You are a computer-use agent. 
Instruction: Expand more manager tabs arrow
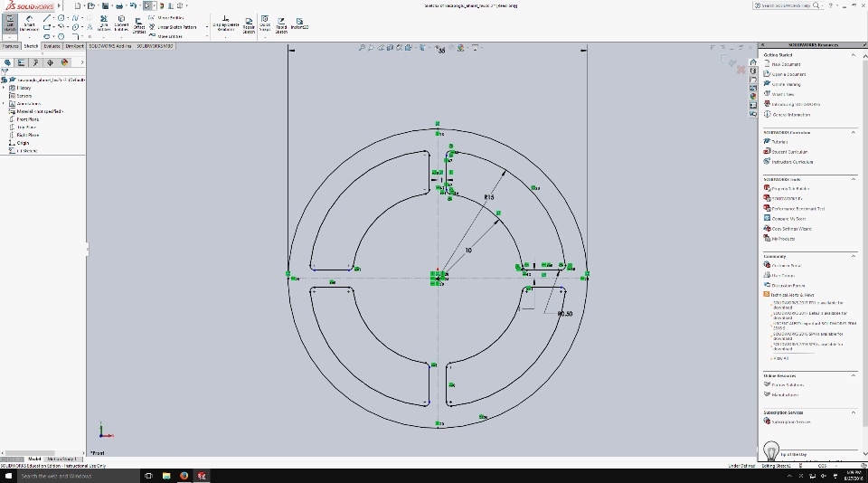click(x=82, y=62)
